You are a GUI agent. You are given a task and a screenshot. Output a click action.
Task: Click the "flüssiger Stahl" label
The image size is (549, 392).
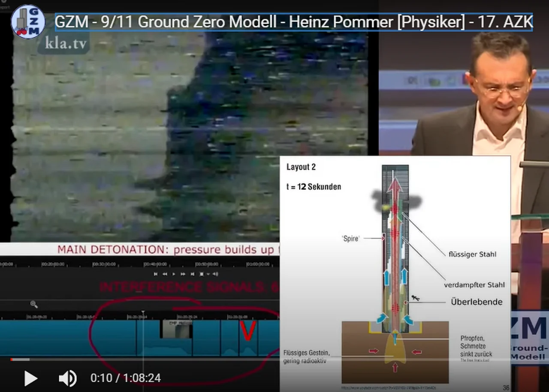(472, 254)
